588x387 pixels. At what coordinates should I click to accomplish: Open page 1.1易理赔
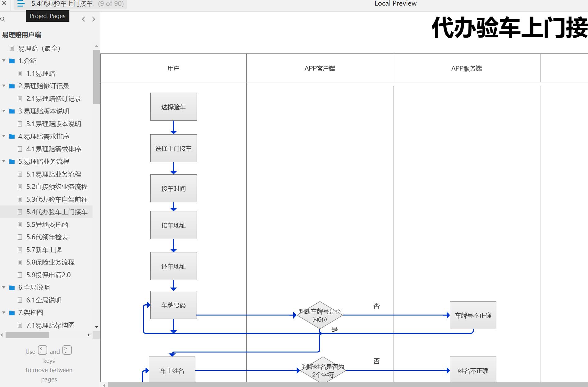(41, 74)
